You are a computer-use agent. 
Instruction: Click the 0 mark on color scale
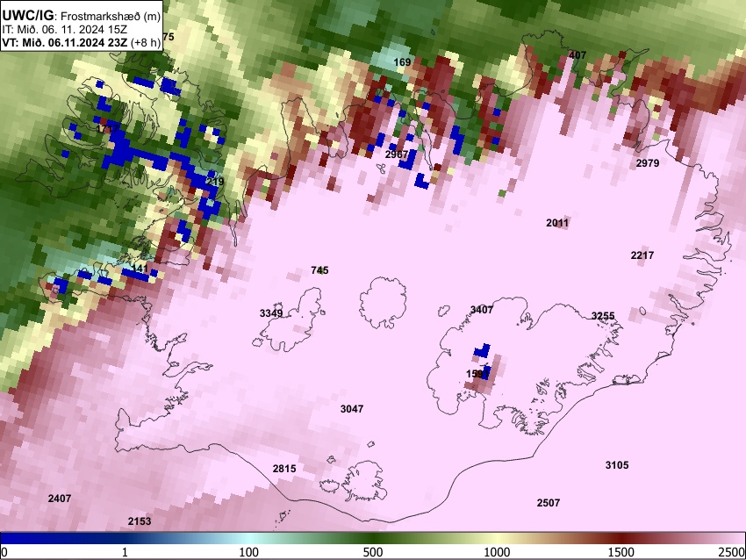click(x=4, y=552)
